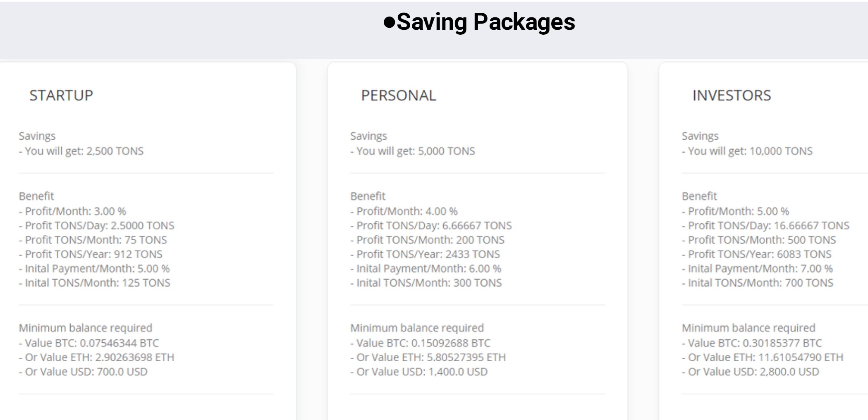Click the 4.00 % Profit/Month line
This screenshot has width=868, height=420.
(x=404, y=211)
